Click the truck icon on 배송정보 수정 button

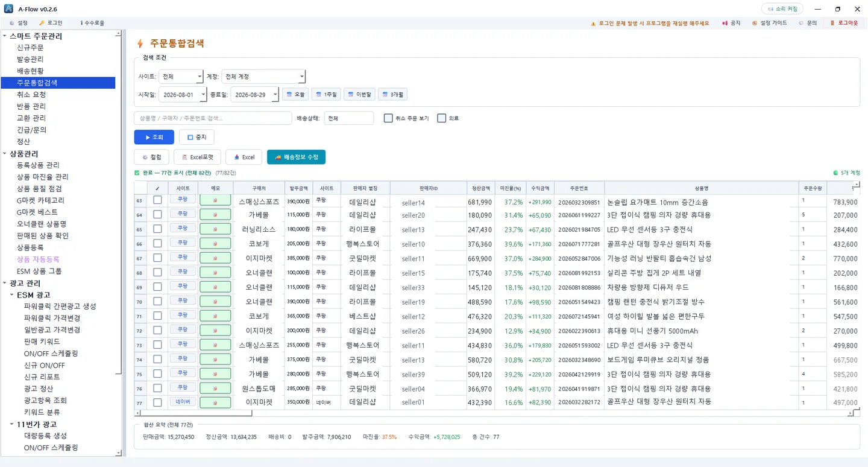coord(278,157)
